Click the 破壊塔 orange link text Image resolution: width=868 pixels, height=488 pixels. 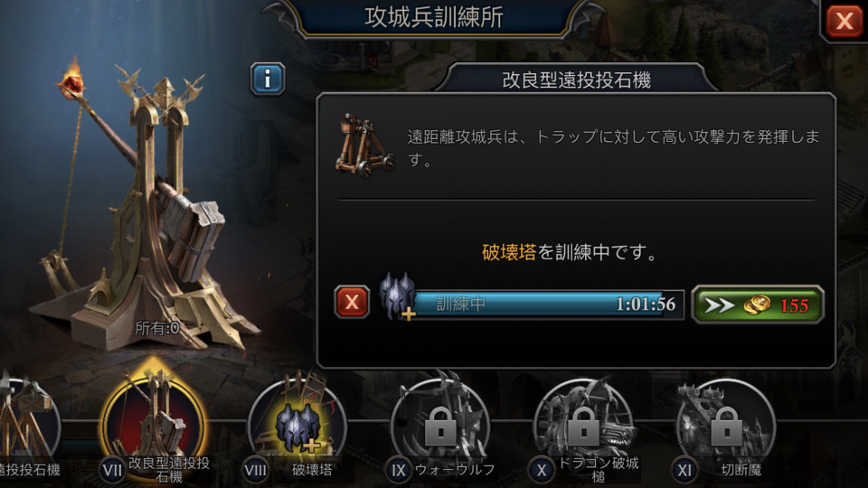point(509,252)
